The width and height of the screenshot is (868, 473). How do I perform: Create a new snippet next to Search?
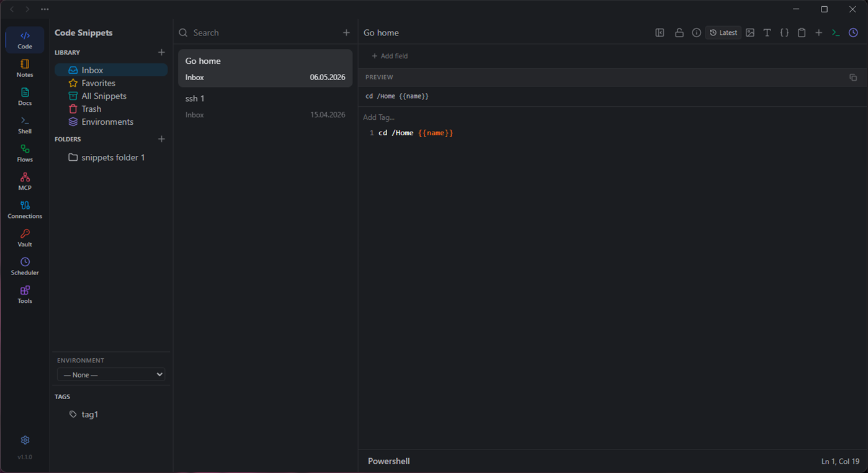pyautogui.click(x=346, y=33)
